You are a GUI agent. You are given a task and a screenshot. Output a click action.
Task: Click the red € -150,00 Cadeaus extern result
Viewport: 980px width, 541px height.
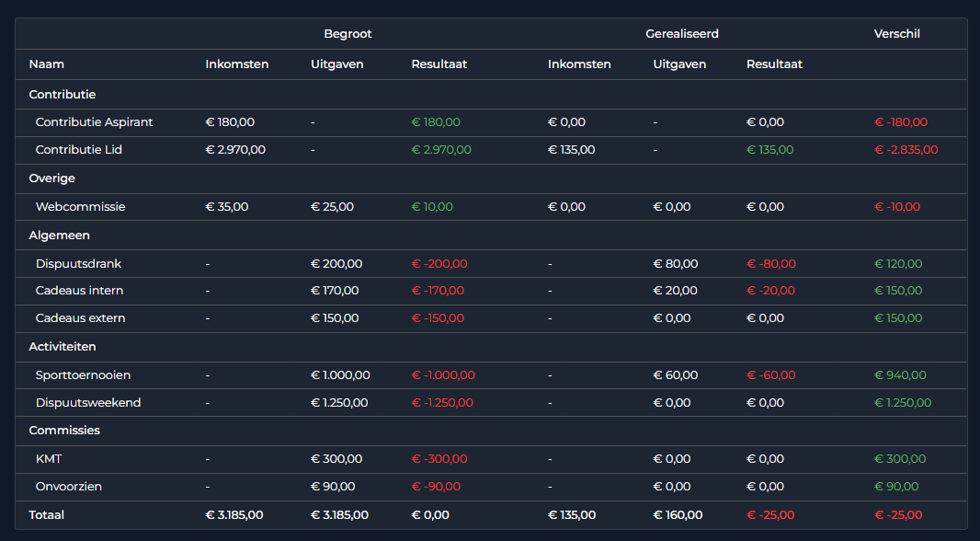[x=439, y=317]
